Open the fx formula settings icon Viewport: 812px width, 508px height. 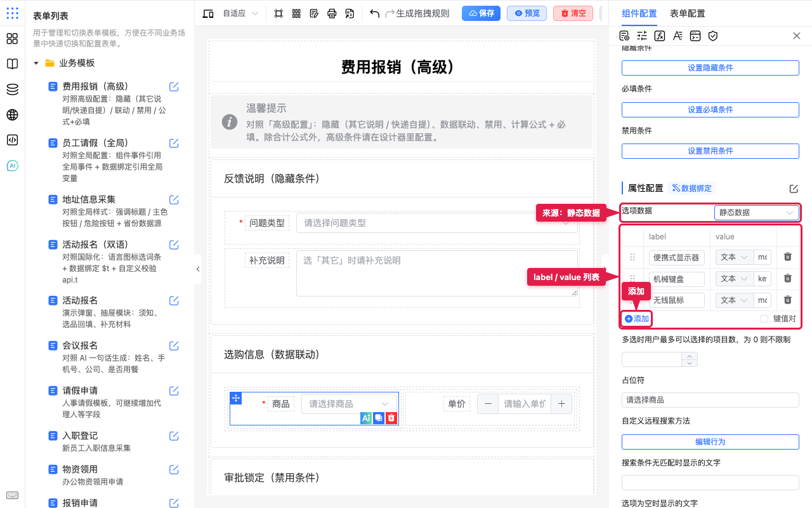660,36
